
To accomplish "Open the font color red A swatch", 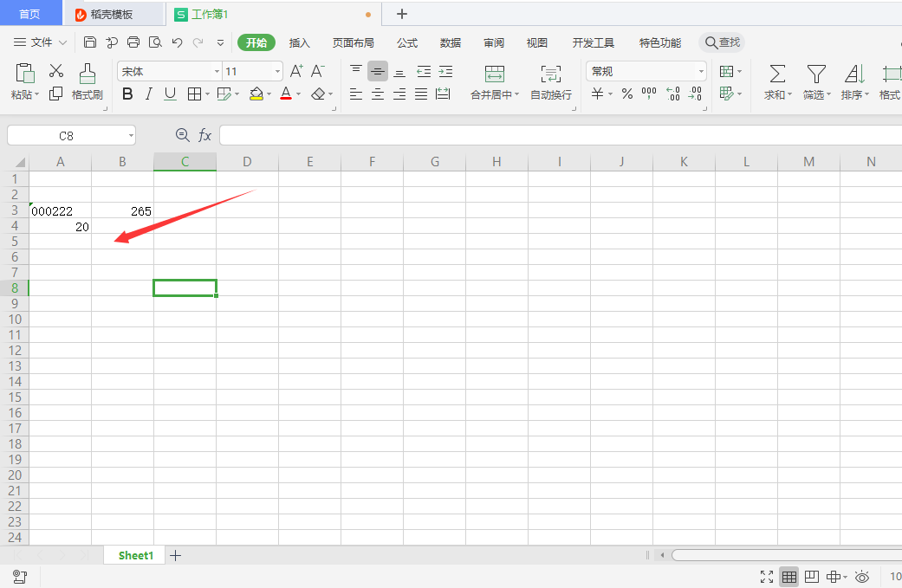I will coord(285,94).
